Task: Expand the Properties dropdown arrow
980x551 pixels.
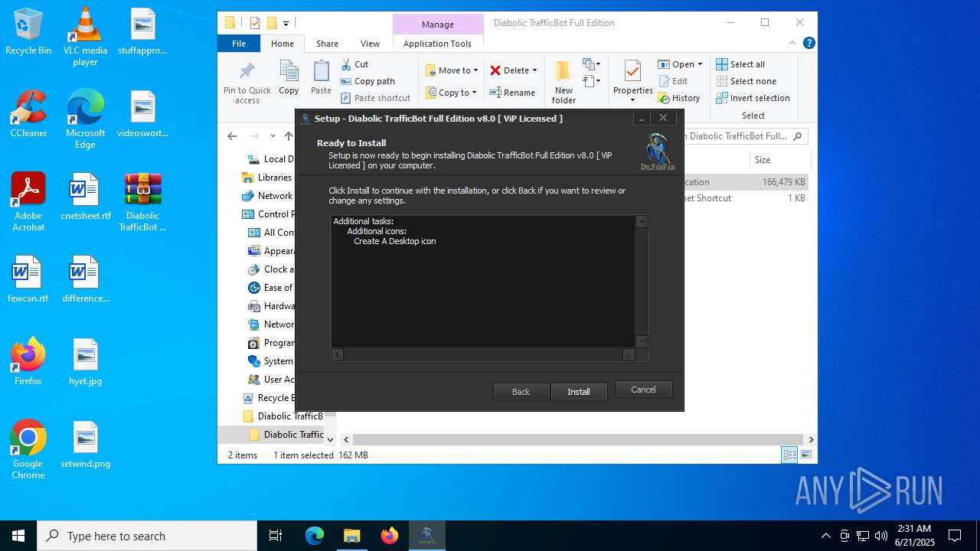Action: [x=632, y=100]
